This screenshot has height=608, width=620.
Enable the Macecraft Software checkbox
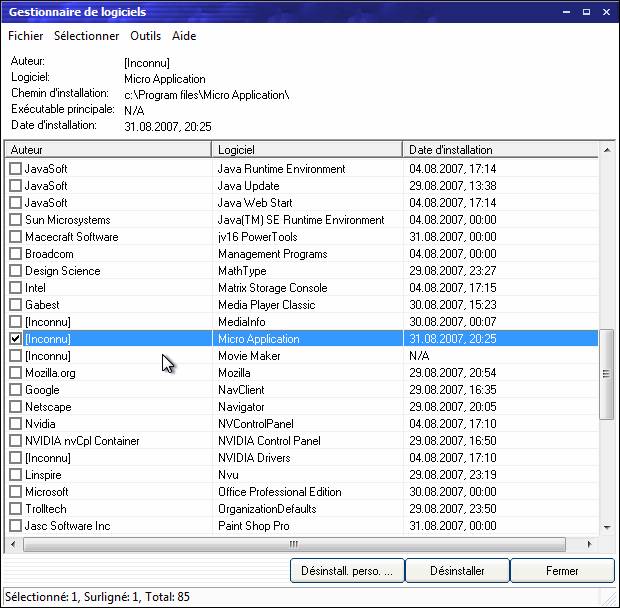(15, 237)
